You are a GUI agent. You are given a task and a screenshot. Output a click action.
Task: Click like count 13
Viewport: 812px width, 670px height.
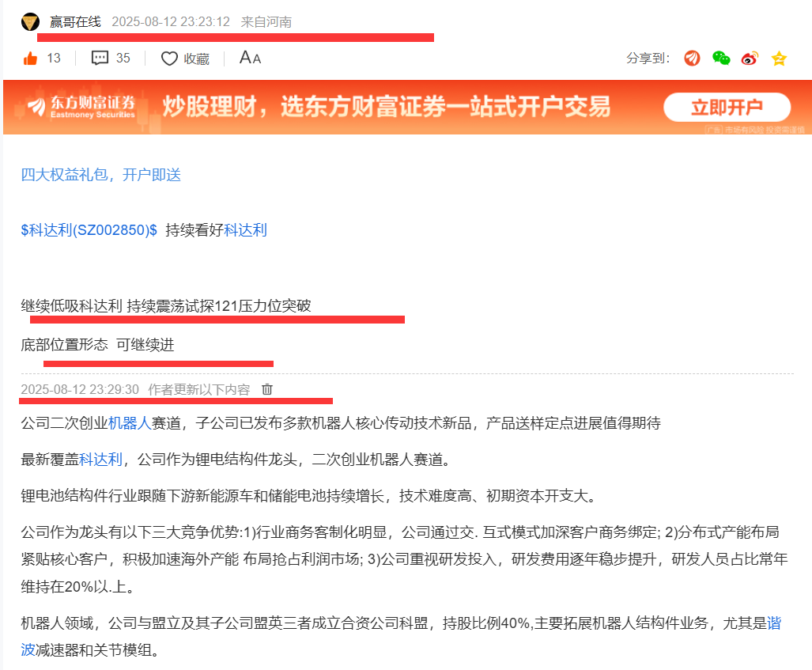point(54,58)
